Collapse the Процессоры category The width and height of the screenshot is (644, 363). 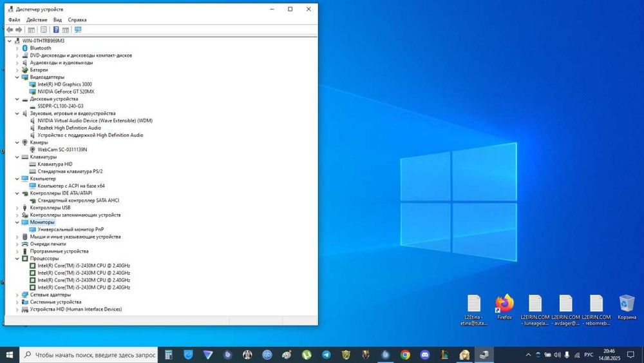pos(17,259)
